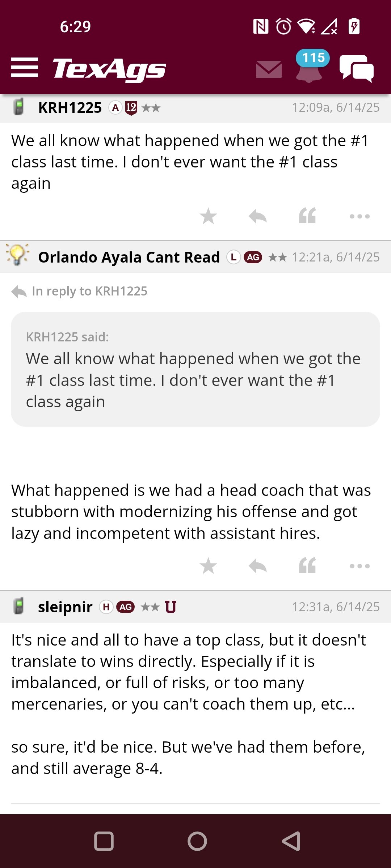The height and width of the screenshot is (868, 391).
Task: Reply to Orlando Ayala Cant Read's post
Action: pos(258,566)
